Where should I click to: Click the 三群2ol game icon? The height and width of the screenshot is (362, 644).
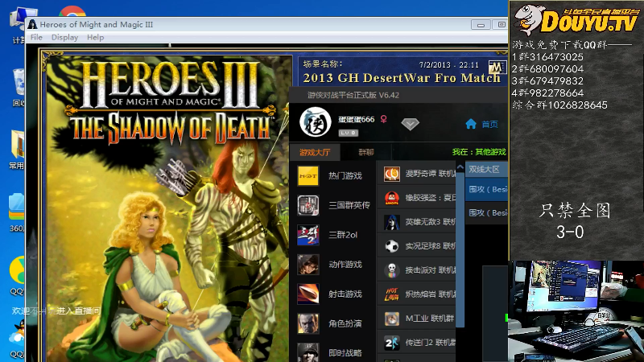pos(308,235)
